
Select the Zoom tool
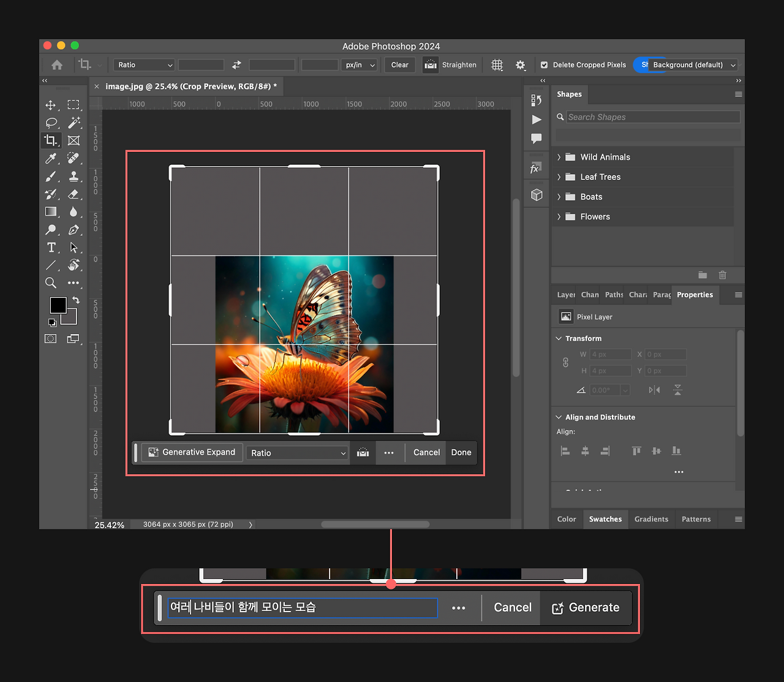click(51, 282)
